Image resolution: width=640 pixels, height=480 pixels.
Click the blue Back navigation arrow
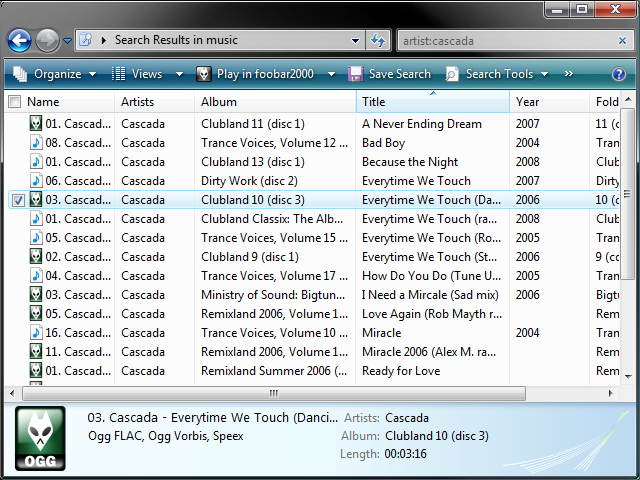(19, 40)
